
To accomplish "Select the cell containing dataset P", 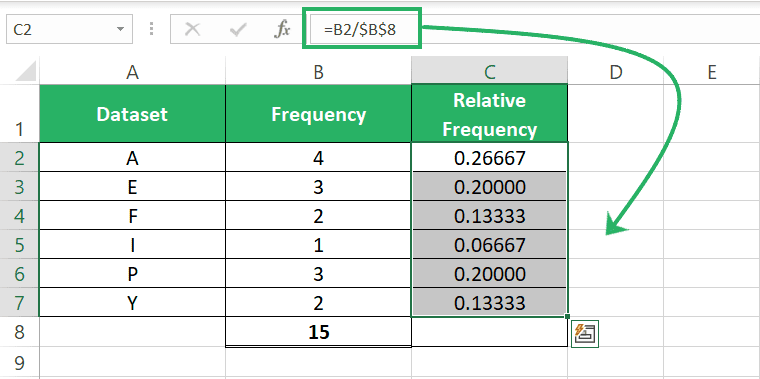I will tap(132, 274).
